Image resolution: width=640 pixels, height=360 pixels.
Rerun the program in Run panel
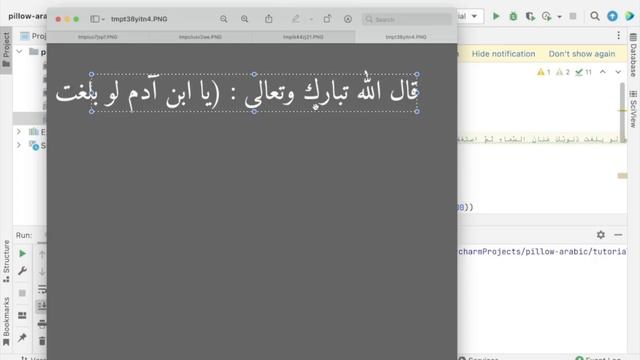coord(22,253)
